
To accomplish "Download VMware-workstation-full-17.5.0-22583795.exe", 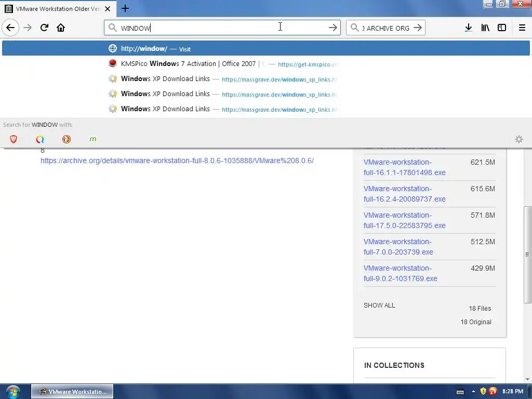I will [x=404, y=220].
